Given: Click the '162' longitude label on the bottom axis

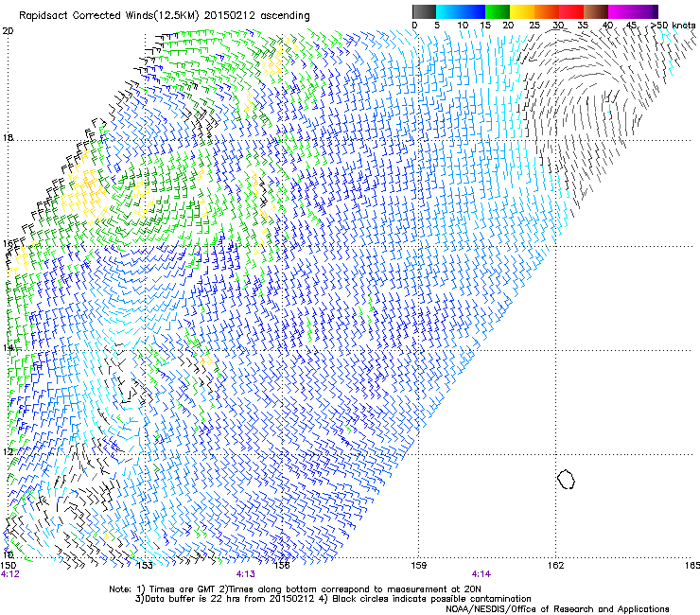Looking at the screenshot, I should click(556, 566).
